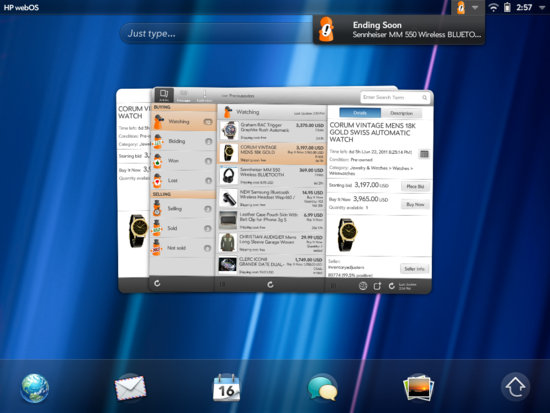Open CLERC ICON8 GRANDE DATE listing thumbnail
Viewport: 550px width, 413px height.
click(228, 265)
